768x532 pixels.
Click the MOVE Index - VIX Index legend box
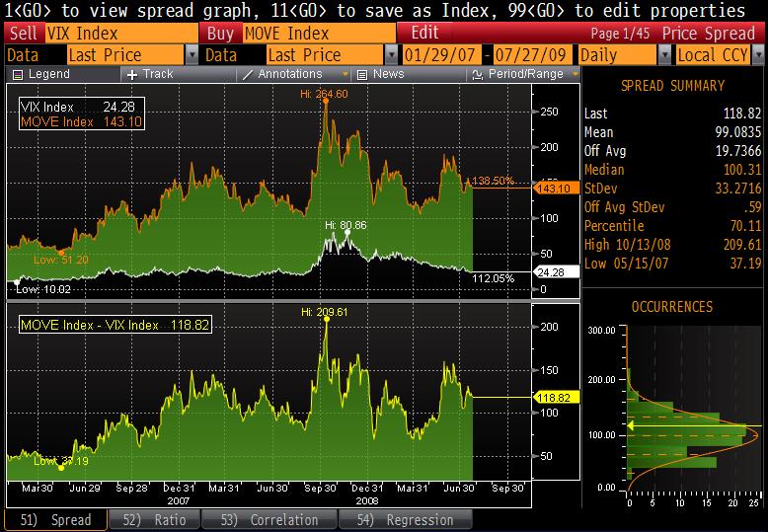(115, 325)
